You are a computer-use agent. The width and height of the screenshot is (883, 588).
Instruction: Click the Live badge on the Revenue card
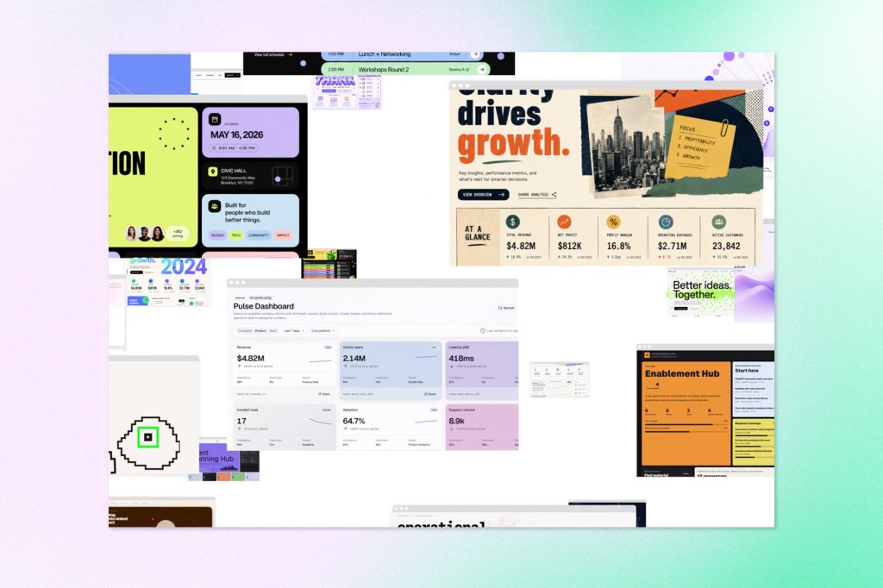point(328,347)
